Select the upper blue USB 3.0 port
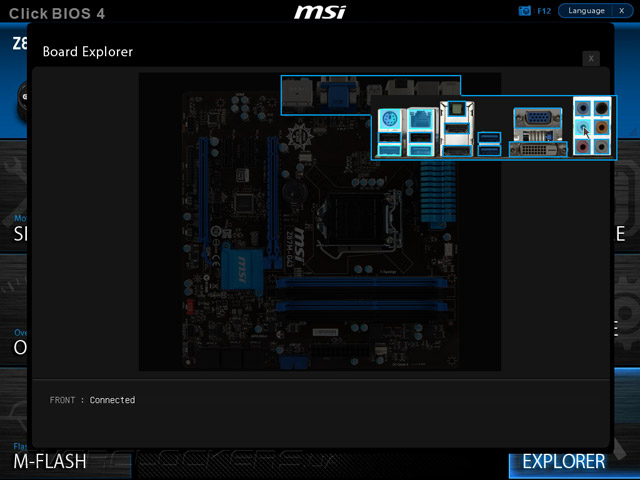640x480 pixels. point(489,138)
